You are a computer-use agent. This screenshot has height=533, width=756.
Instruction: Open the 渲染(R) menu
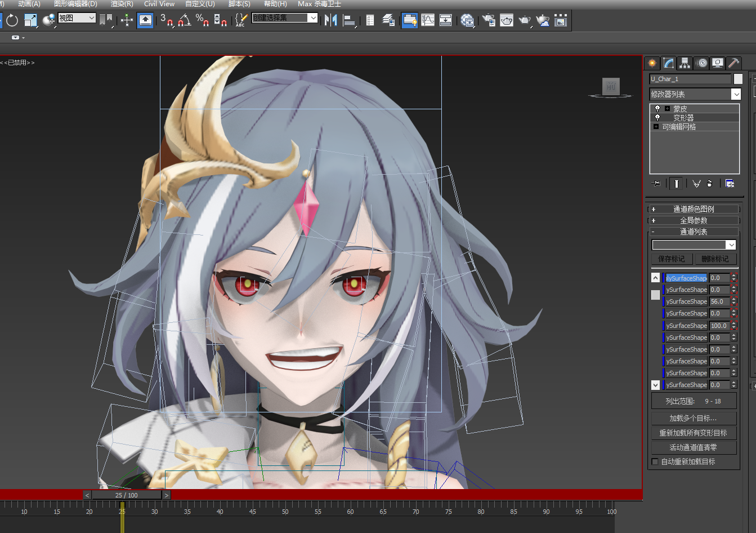[x=122, y=4]
